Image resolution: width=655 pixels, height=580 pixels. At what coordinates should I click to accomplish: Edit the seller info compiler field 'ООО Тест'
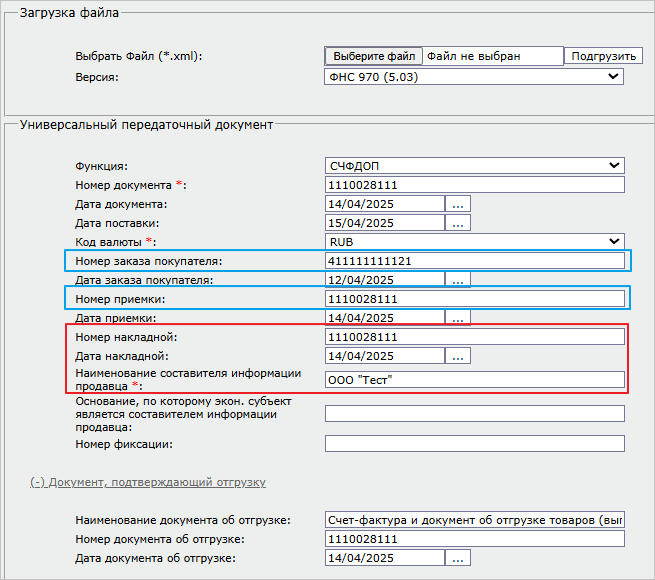[474, 380]
